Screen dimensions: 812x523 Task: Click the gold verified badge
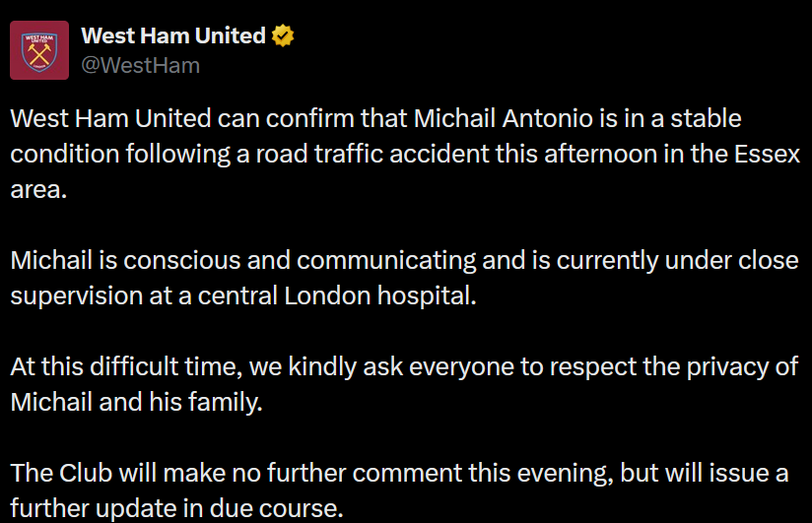click(x=284, y=36)
